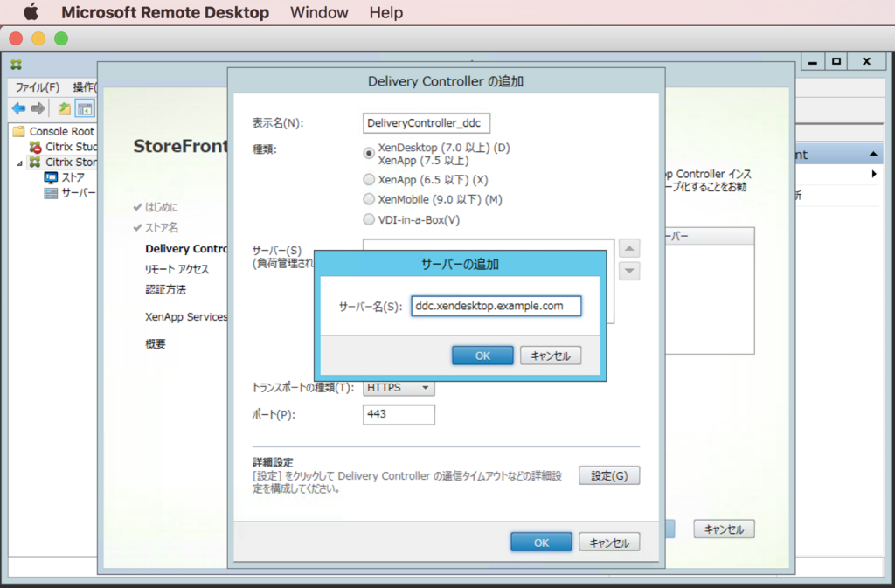This screenshot has width=895, height=588.
Task: Click the MMC forward arrow icon
Action: click(38, 107)
